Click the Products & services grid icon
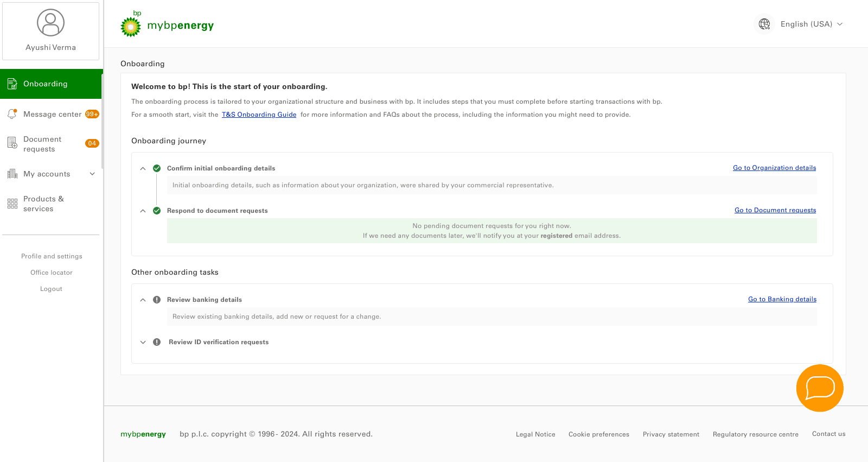 (12, 204)
